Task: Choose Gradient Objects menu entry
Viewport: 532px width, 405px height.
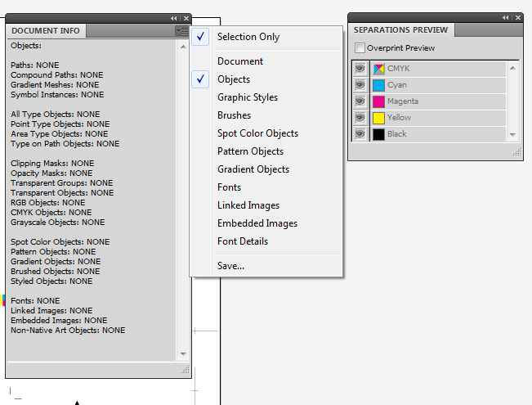Action: [266, 169]
